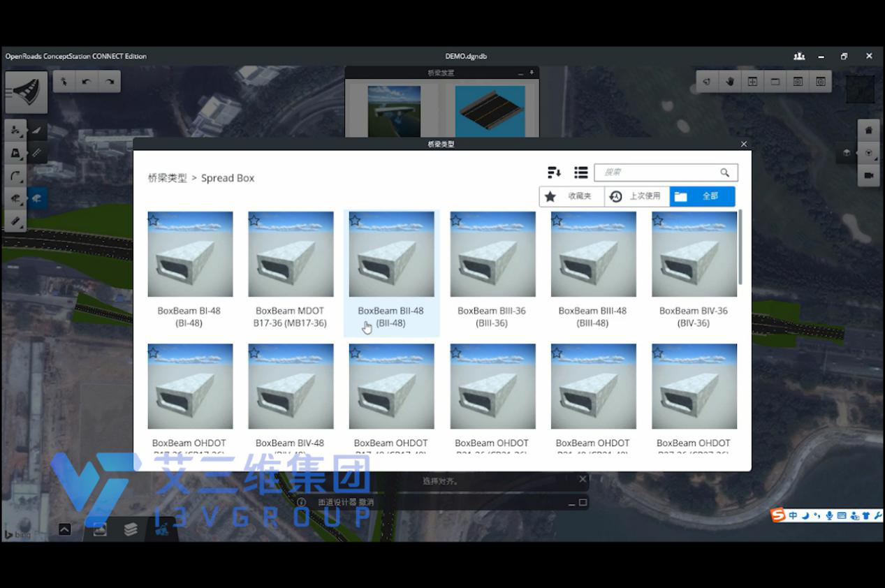This screenshot has height=588, width=885.
Task: Select the BoxBeam BIII-36 thumbnail
Action: (x=492, y=254)
